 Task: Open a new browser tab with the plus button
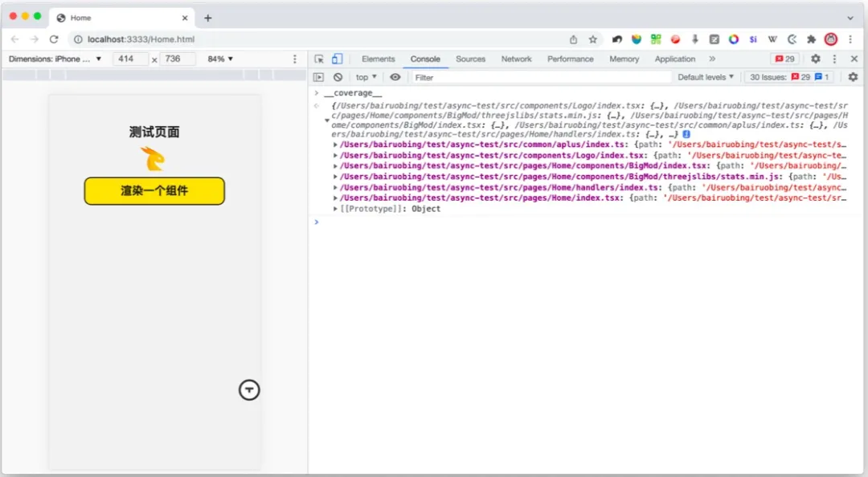[x=207, y=18]
